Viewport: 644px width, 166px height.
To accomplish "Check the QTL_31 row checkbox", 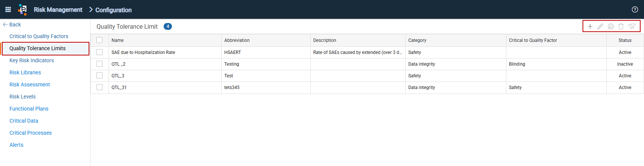I will point(100,87).
